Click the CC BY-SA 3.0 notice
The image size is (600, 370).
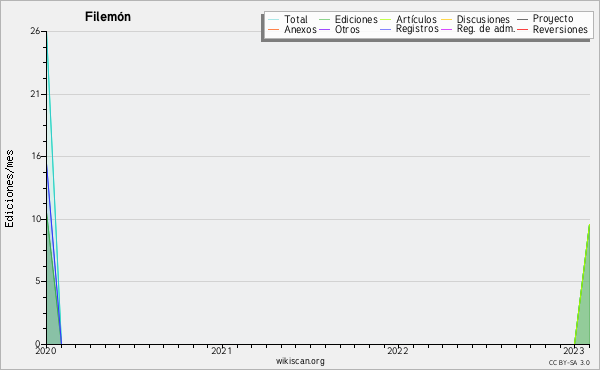[x=569, y=362]
